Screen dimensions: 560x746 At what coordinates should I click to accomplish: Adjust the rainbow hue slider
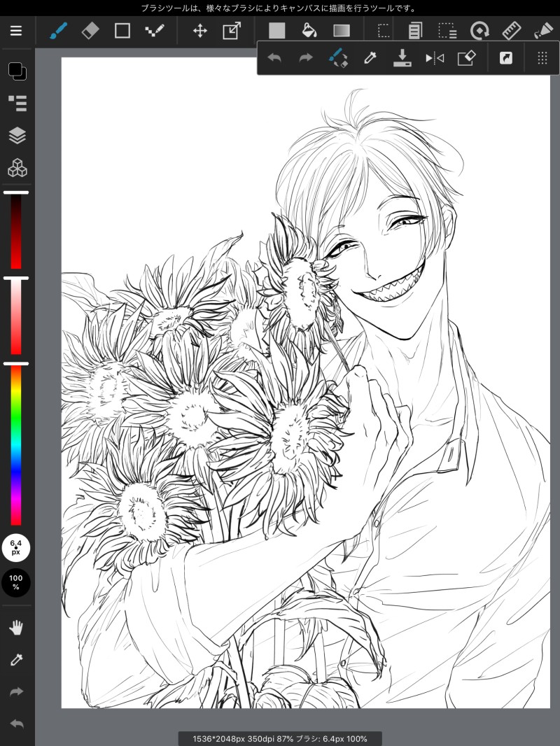[x=16, y=444]
